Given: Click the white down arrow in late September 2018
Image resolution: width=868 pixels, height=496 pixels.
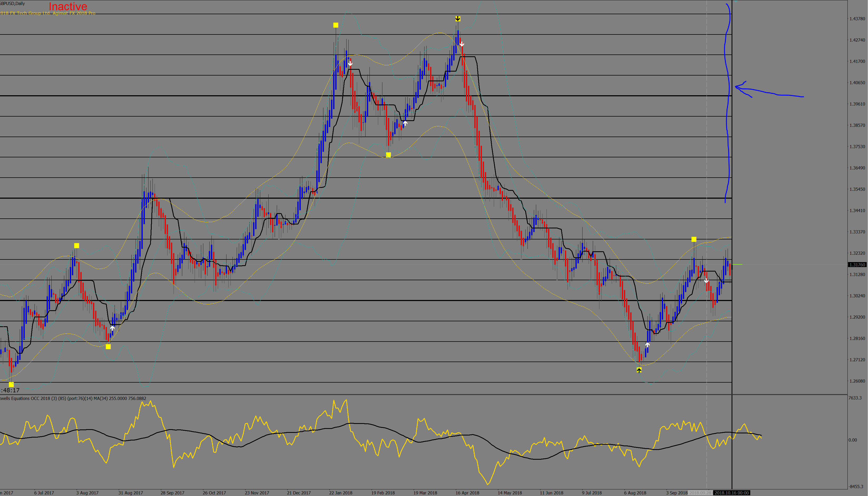Looking at the screenshot, I should [706, 281].
